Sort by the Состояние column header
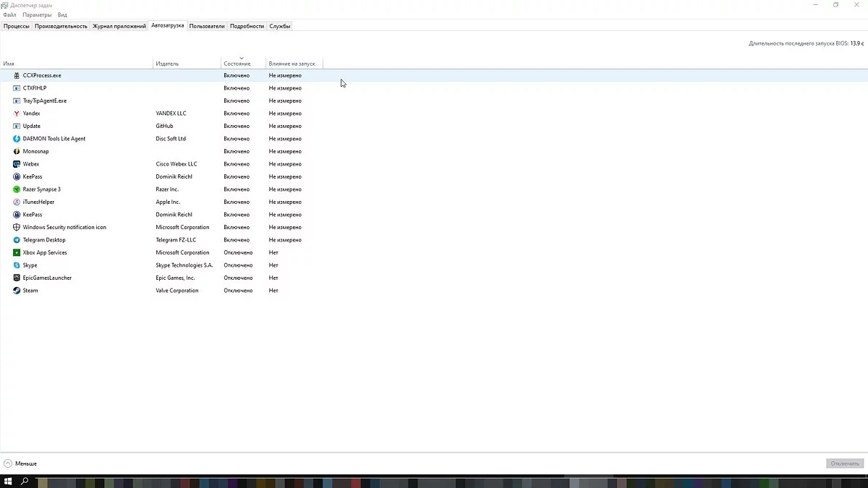 pos(237,64)
